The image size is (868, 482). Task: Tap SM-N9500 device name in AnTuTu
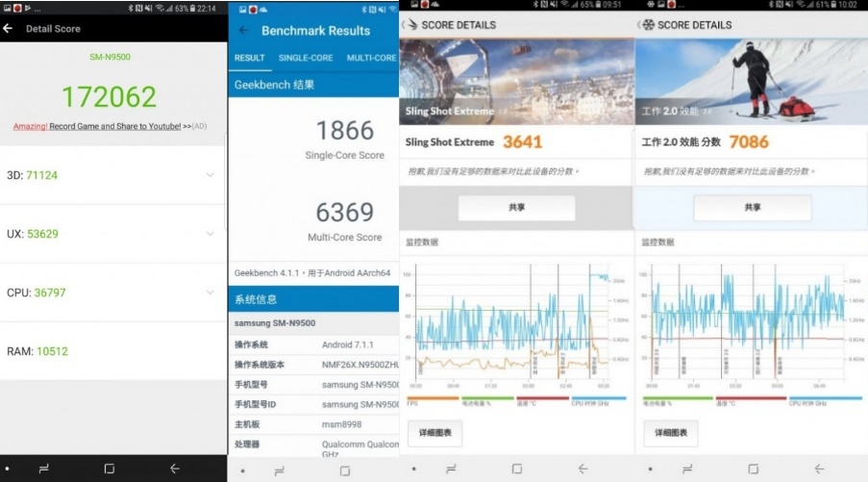coord(111,57)
